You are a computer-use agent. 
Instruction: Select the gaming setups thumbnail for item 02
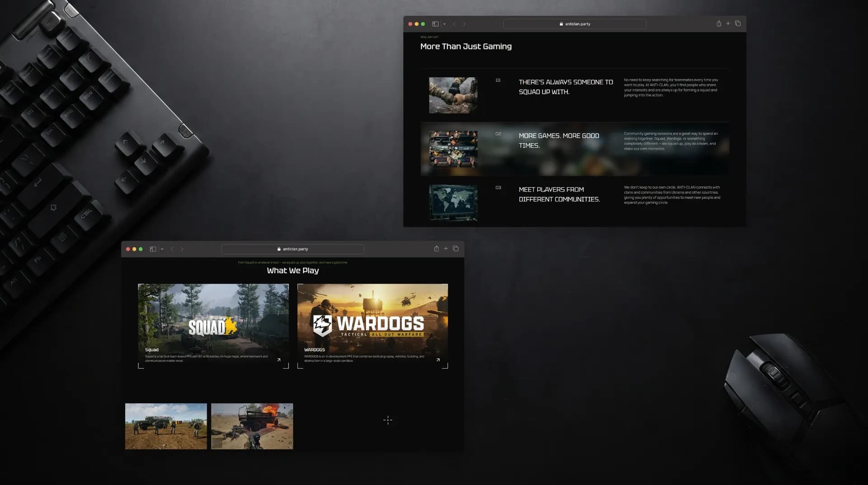click(x=453, y=149)
